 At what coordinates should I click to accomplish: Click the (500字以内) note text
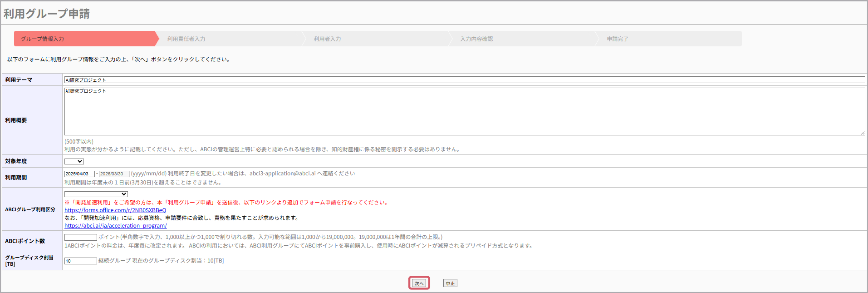[x=79, y=142]
